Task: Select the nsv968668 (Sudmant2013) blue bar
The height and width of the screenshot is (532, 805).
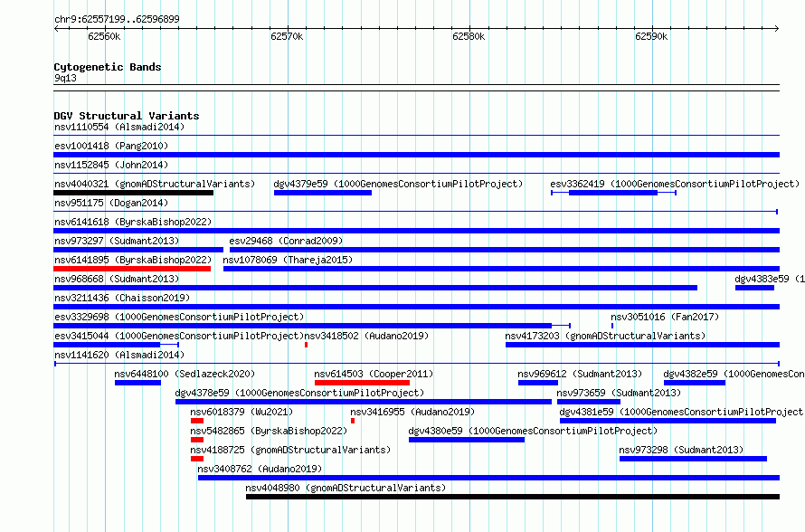Action: (x=375, y=288)
